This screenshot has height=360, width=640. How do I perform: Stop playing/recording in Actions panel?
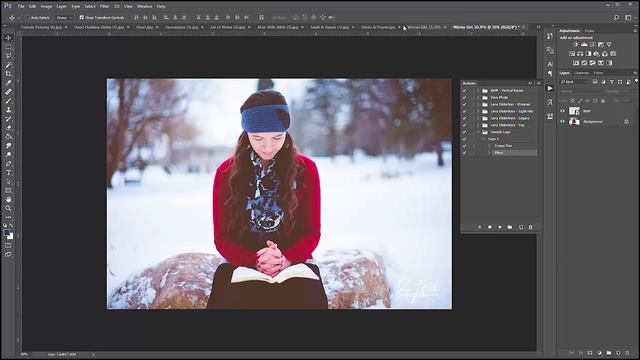pyautogui.click(x=479, y=227)
